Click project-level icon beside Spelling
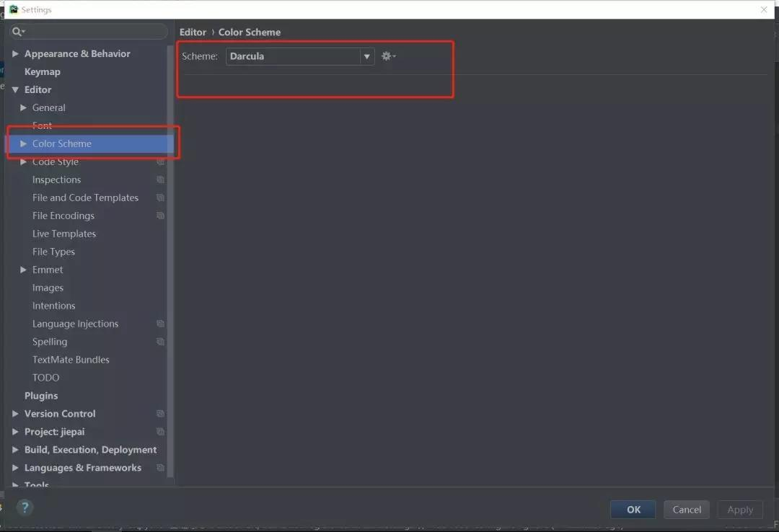Image resolution: width=779 pixels, height=532 pixels. point(160,342)
